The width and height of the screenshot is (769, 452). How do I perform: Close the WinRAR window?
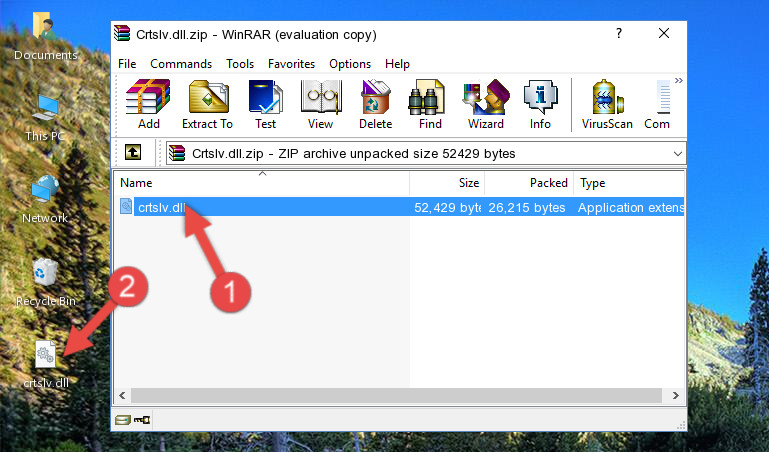click(664, 33)
